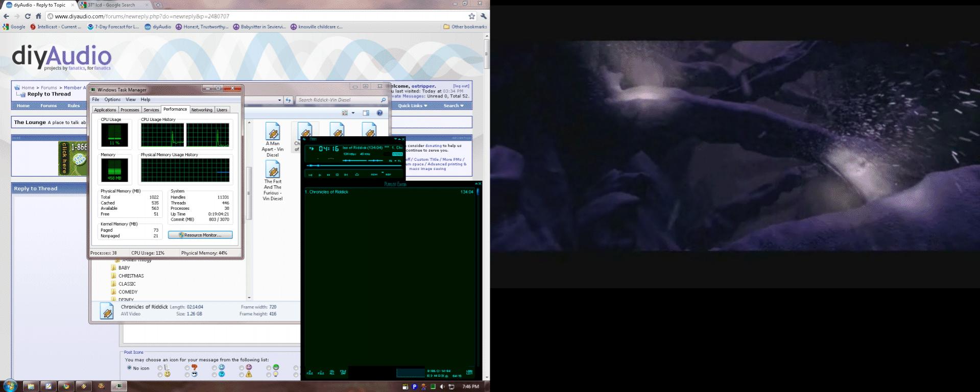Select lightbulb post icon radio

(x=269, y=375)
